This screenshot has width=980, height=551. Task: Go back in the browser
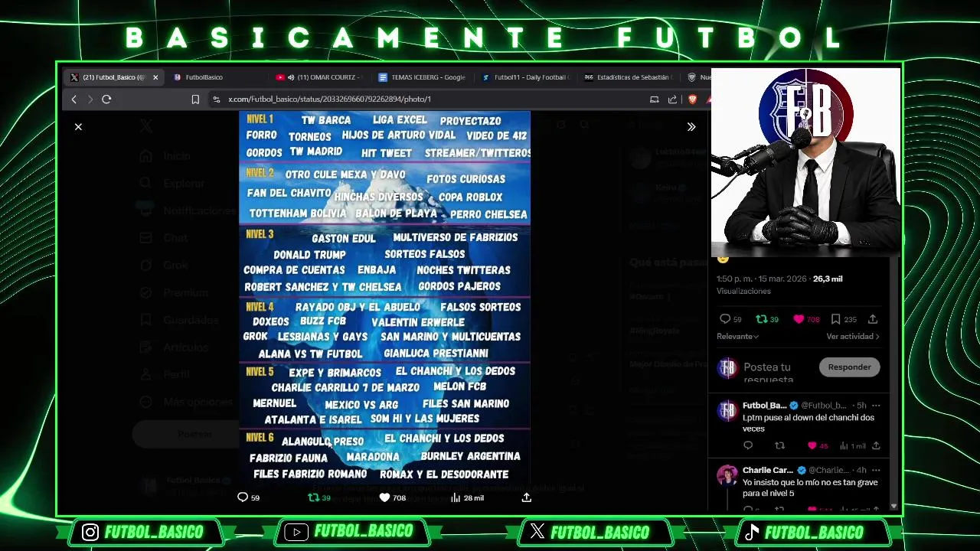click(74, 99)
